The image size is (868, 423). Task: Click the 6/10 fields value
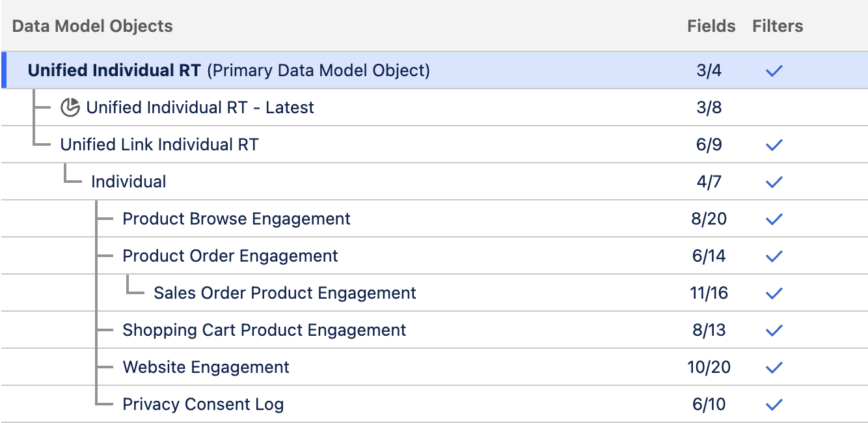pyautogui.click(x=709, y=404)
